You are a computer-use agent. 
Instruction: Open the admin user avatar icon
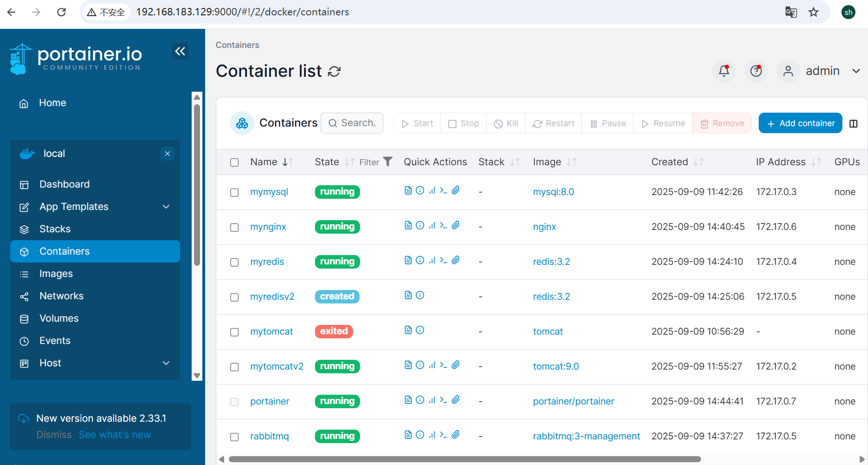[x=788, y=71]
